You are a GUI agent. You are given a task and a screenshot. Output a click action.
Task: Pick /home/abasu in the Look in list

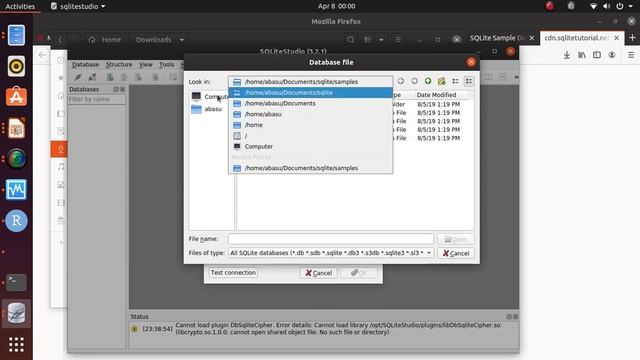310,114
